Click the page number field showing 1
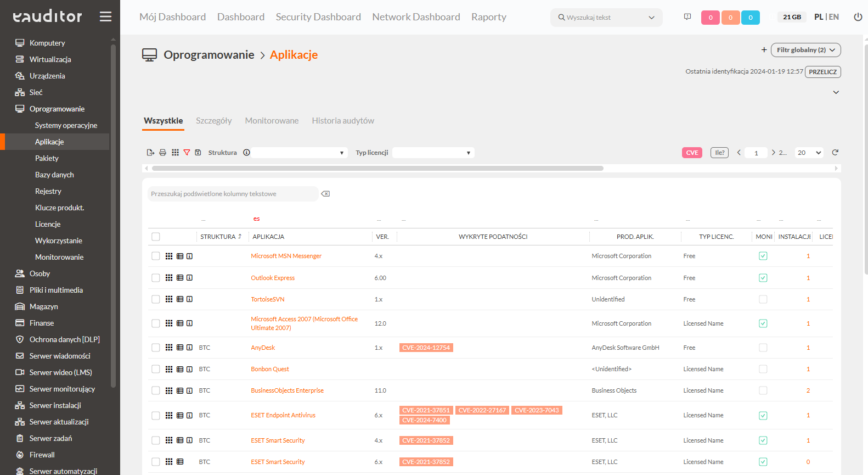Image resolution: width=868 pixels, height=475 pixels. 756,153
